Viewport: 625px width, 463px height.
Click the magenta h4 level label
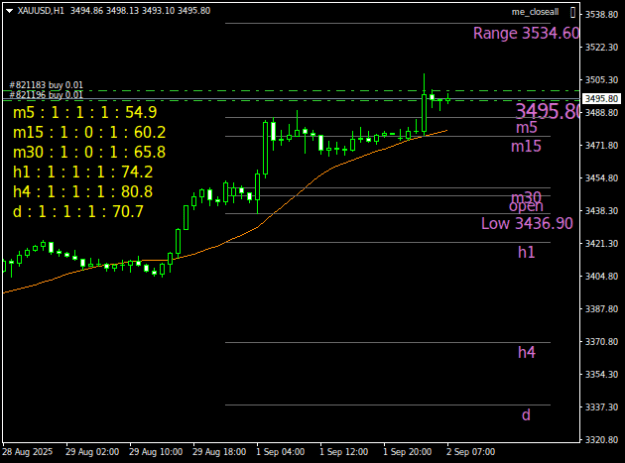527,352
